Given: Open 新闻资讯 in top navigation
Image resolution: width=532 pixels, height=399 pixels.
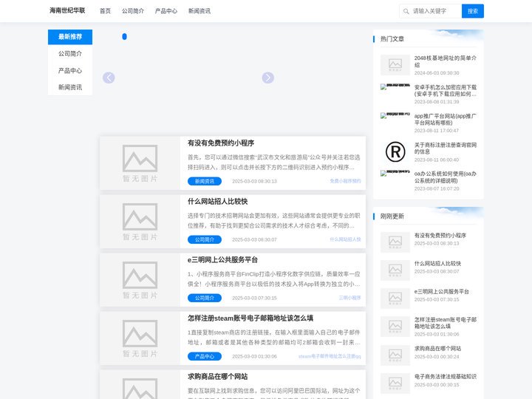Looking at the screenshot, I should point(199,11).
